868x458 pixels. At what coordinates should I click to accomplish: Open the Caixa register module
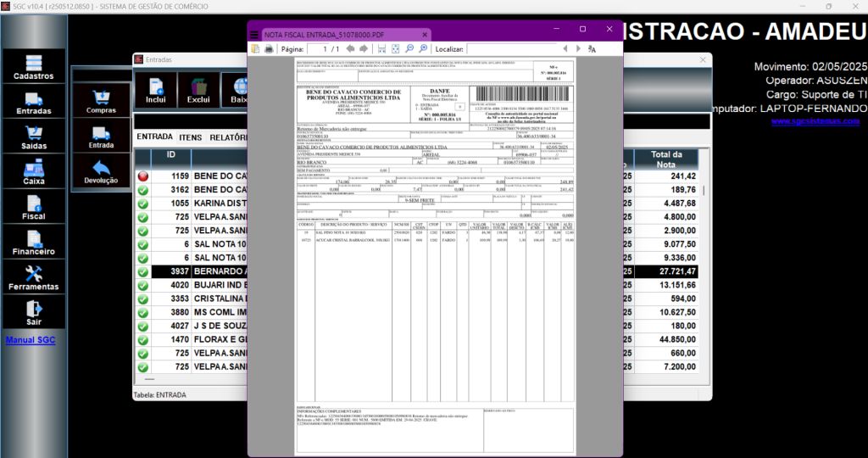[34, 172]
